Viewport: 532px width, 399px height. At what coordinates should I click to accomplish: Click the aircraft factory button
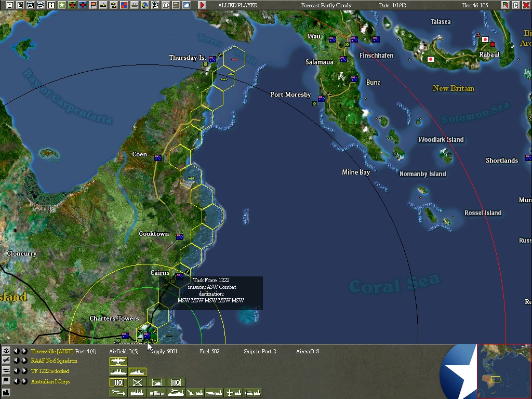(234, 393)
